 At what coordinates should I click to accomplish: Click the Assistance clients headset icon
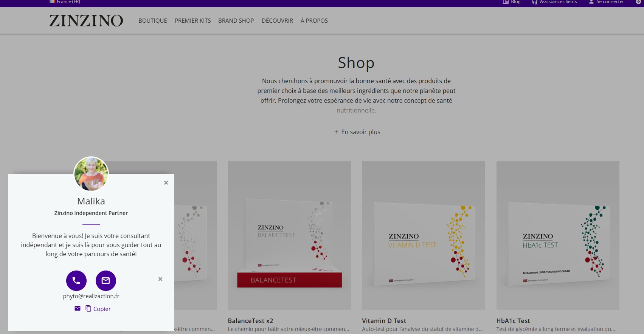click(534, 2)
